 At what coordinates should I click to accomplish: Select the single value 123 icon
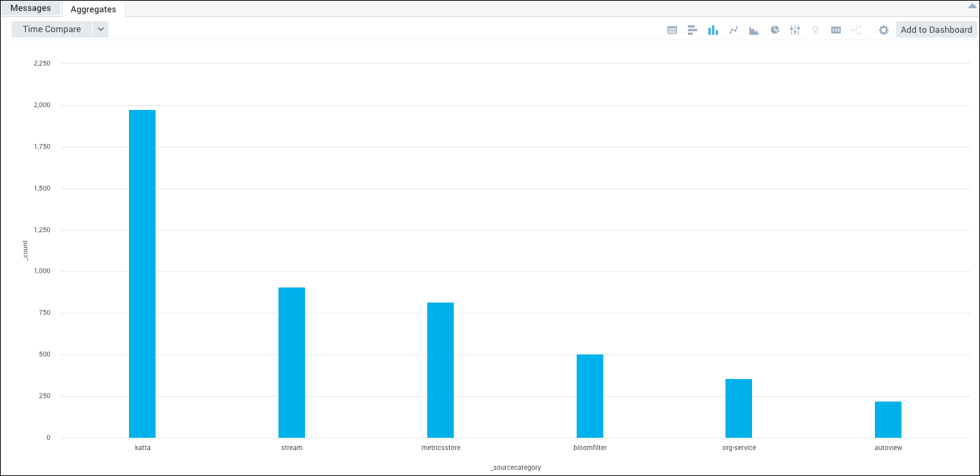click(836, 30)
